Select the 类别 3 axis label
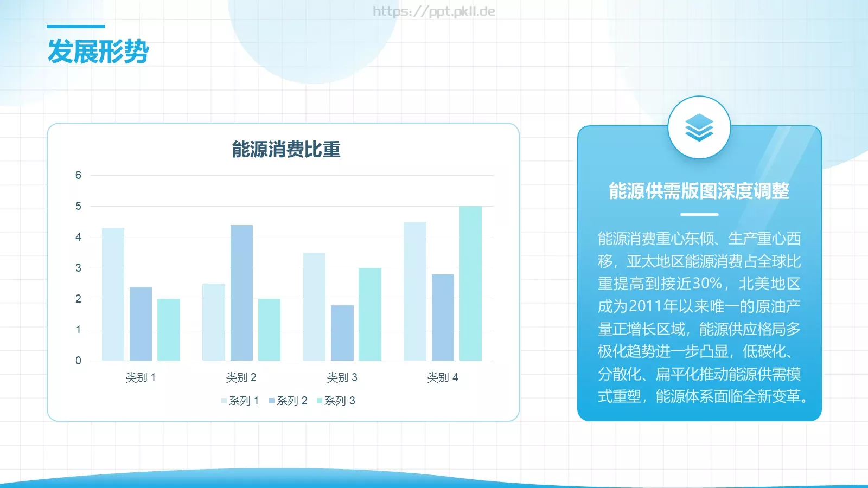This screenshot has height=488, width=868. (x=342, y=377)
